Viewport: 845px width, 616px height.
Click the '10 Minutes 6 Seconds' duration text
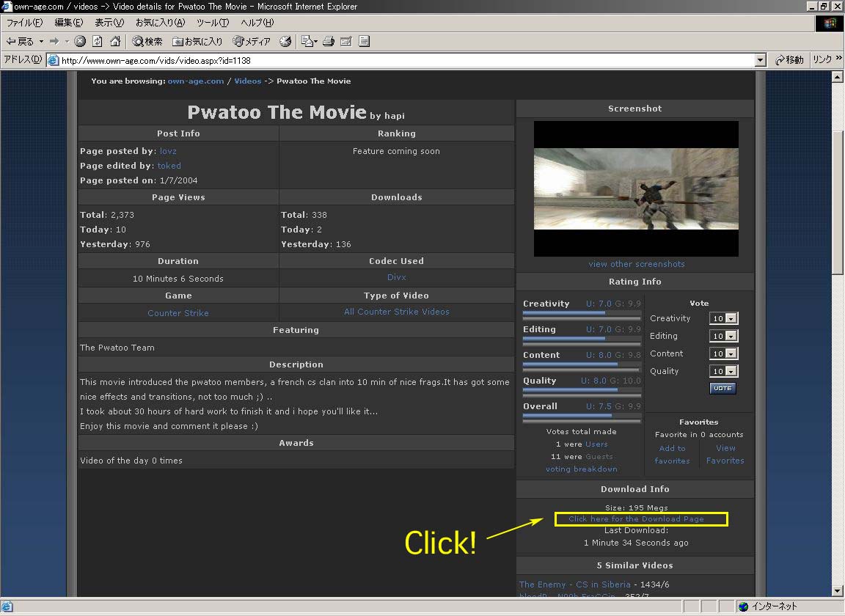[x=178, y=279]
